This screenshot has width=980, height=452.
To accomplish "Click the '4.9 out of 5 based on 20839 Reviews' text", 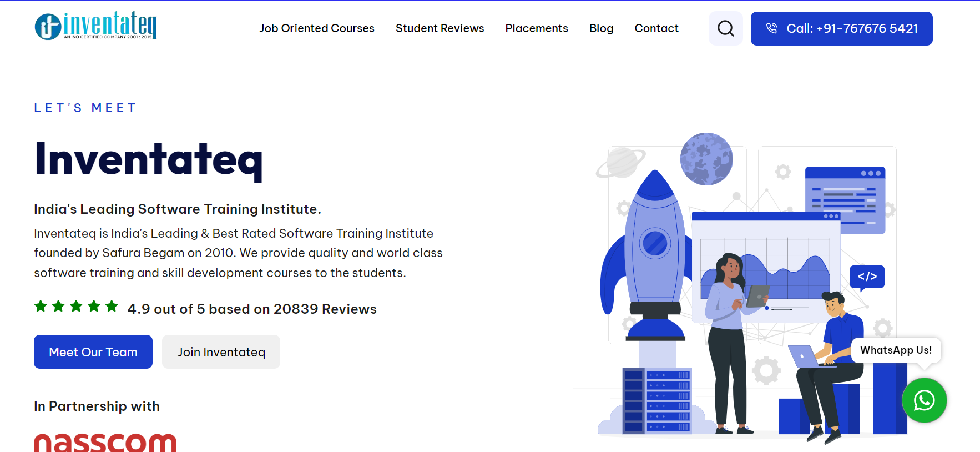I will pyautogui.click(x=252, y=309).
